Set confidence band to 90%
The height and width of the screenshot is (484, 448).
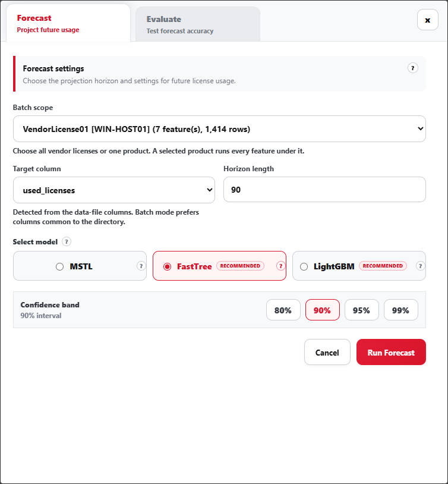point(322,310)
